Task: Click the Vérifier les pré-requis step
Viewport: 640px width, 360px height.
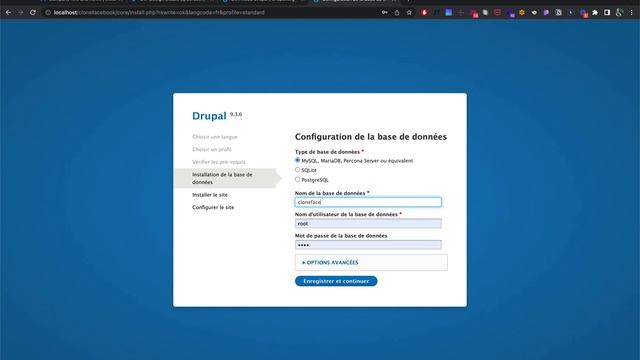Action: pyautogui.click(x=219, y=162)
